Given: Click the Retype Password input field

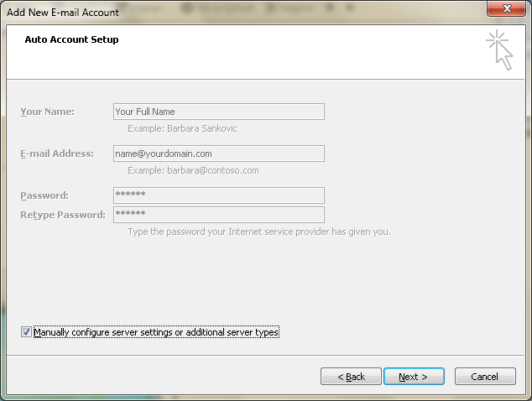Looking at the screenshot, I should (219, 215).
